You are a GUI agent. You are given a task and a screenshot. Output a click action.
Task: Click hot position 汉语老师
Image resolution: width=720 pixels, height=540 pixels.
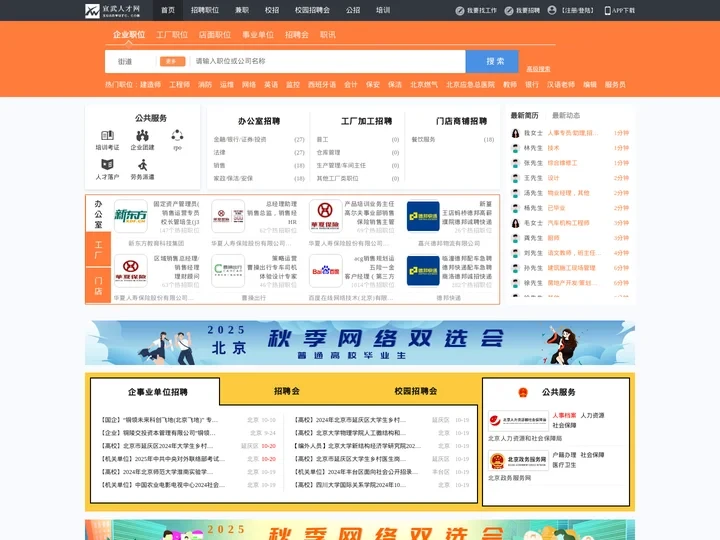point(561,84)
